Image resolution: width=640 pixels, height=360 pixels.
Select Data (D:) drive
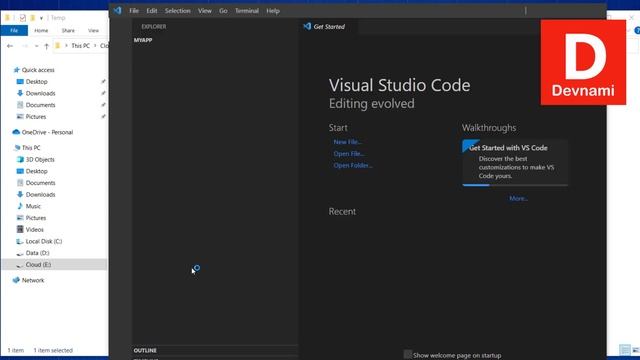[37, 253]
